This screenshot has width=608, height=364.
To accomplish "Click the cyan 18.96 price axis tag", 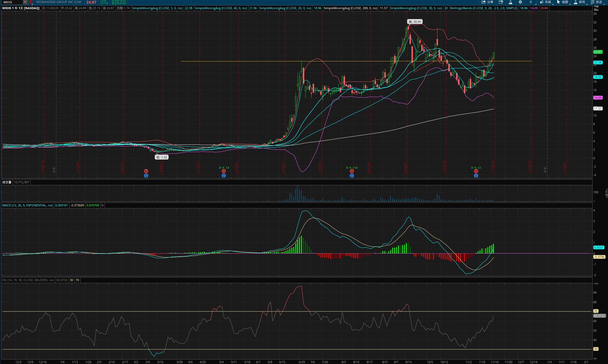I will [598, 77].
